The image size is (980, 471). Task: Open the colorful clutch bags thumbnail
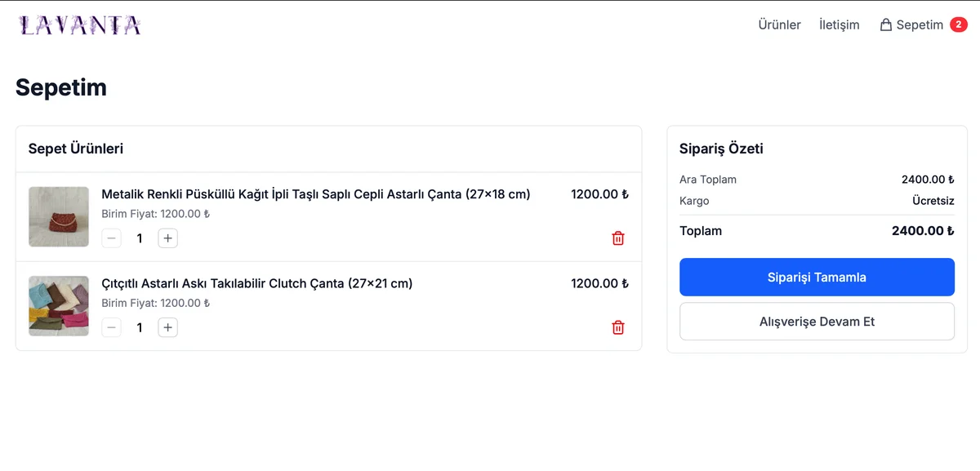point(59,306)
